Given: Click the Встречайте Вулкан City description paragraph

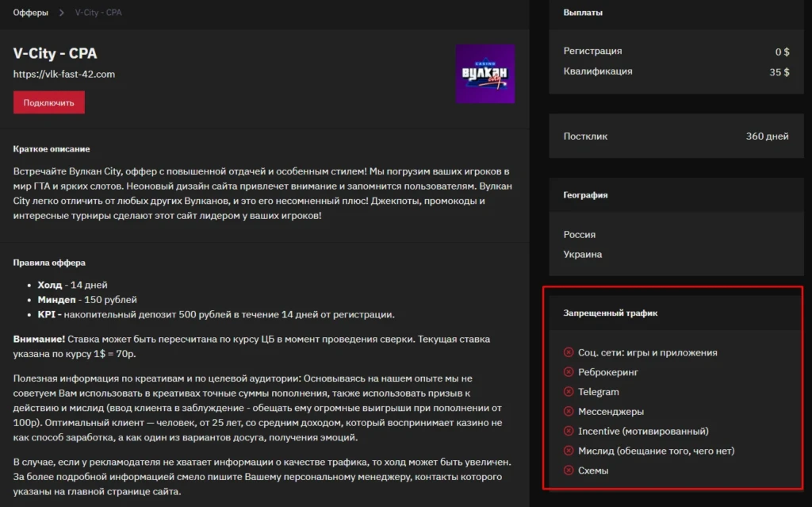Looking at the screenshot, I should (262, 194).
